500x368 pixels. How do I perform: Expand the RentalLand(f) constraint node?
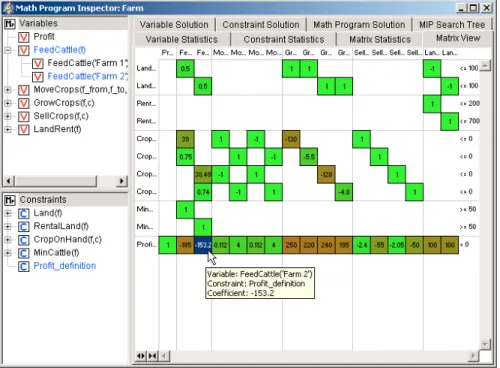[x=8, y=227]
